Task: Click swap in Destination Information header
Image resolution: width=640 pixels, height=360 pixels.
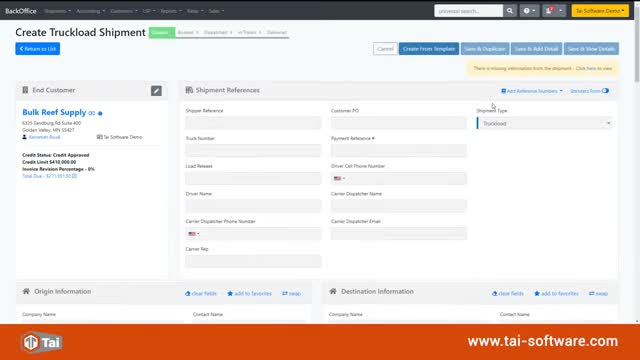Action: (598, 293)
